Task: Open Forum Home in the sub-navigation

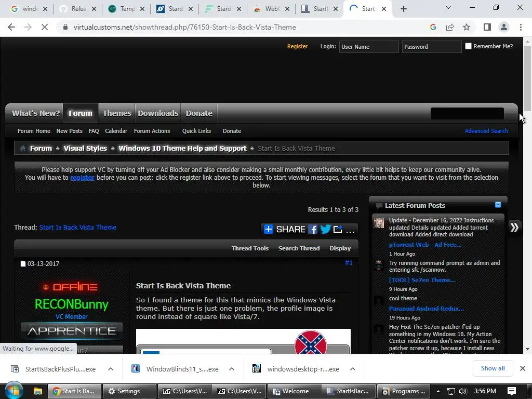Action: click(34, 131)
